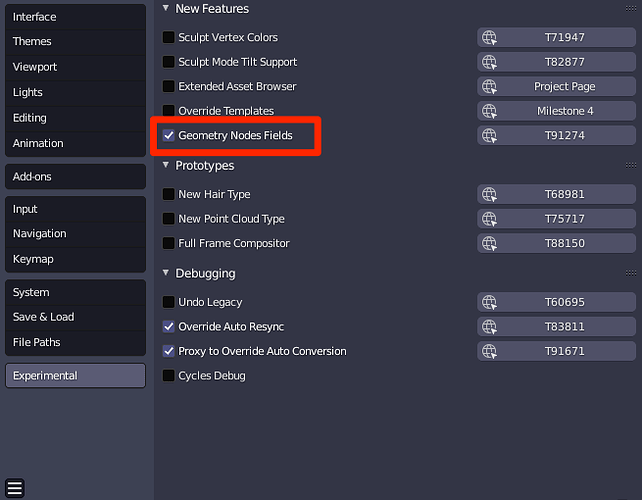Collapse the Prototypes section triangle
This screenshot has width=642, height=500.
[166, 165]
